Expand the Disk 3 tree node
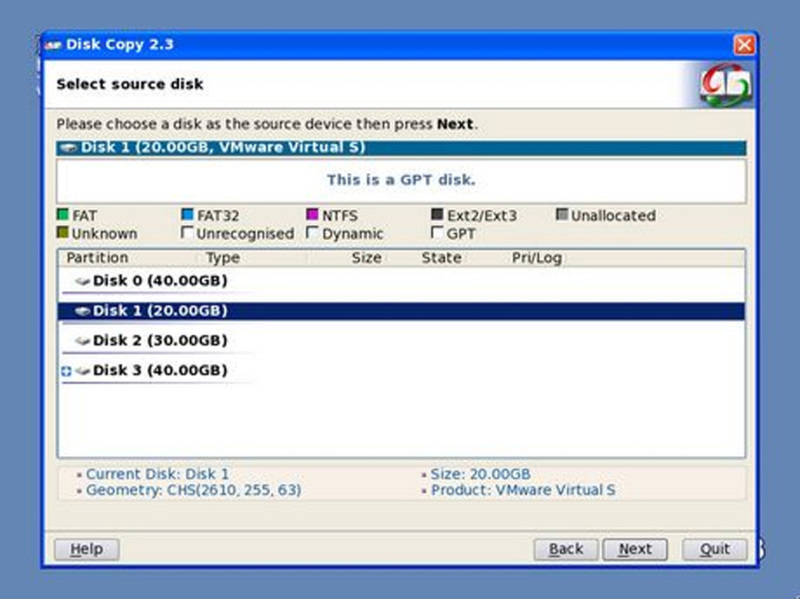The image size is (800, 599). 66,371
